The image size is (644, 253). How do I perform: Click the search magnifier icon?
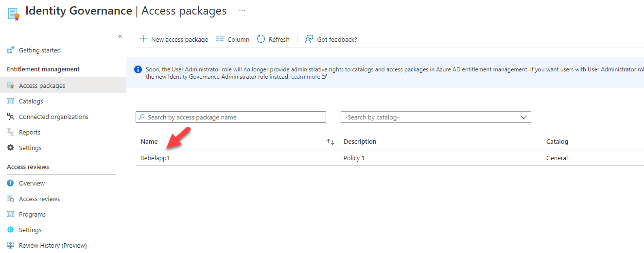[x=141, y=117]
